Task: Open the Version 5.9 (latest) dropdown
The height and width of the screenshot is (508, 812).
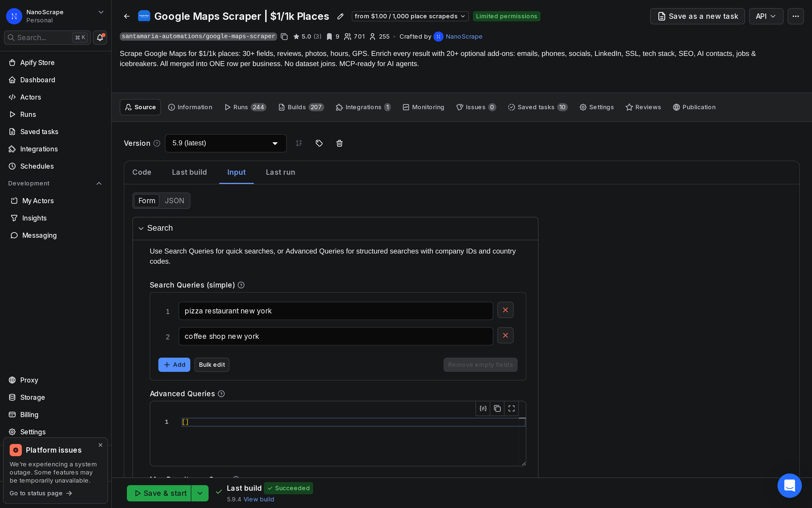Action: click(x=226, y=143)
